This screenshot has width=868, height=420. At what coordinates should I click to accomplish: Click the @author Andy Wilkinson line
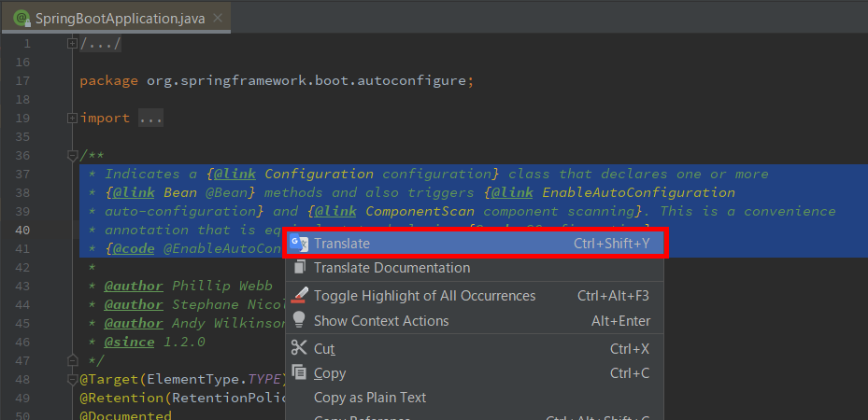coord(194,323)
